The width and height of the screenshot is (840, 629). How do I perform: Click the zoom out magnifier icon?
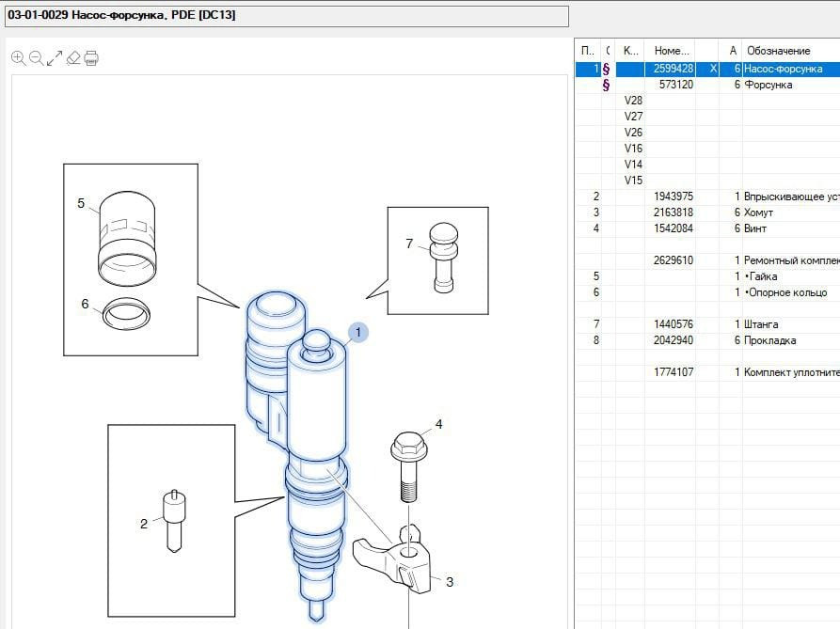click(36, 58)
